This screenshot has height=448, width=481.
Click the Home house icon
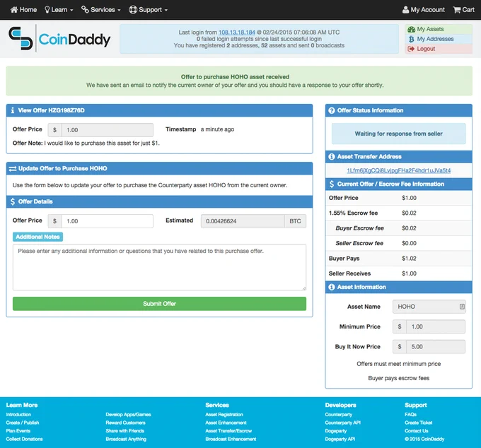point(14,10)
